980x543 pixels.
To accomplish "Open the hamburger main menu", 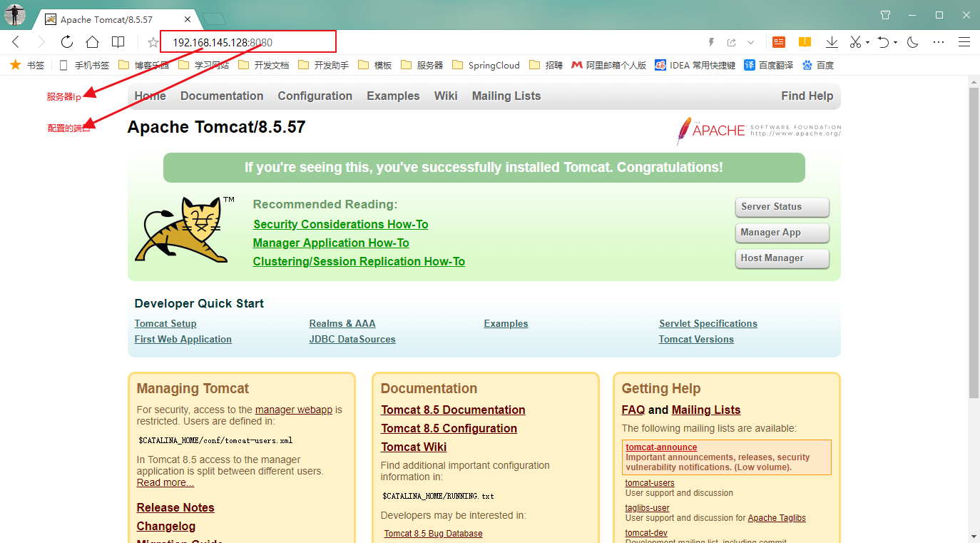I will pyautogui.click(x=964, y=42).
